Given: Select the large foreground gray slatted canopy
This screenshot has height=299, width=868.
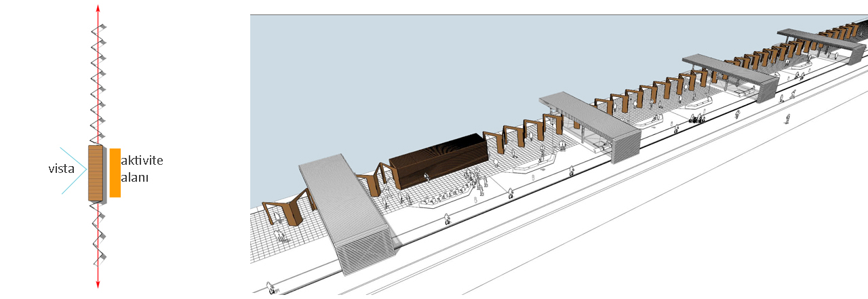Looking at the screenshot, I should coord(346,210).
